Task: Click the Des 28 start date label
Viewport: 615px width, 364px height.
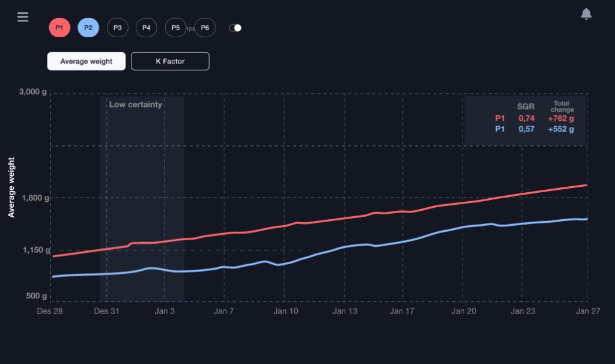Action: pos(50,311)
